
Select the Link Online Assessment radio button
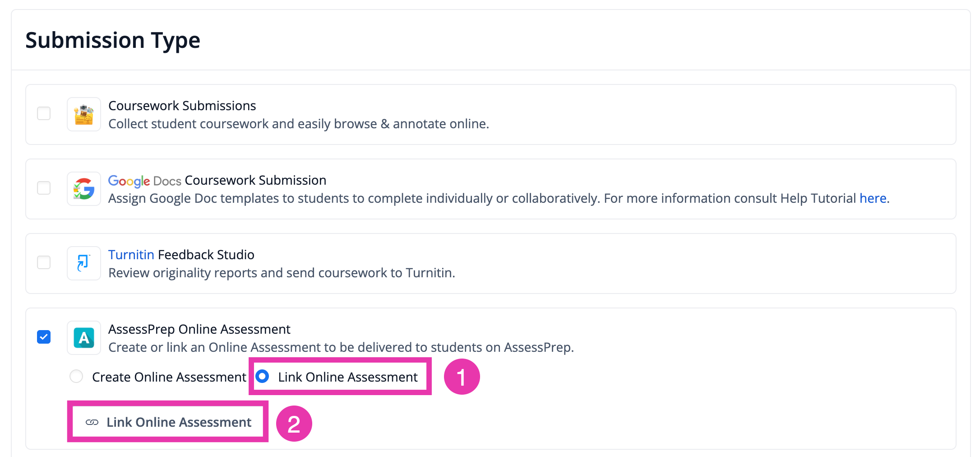(x=262, y=376)
